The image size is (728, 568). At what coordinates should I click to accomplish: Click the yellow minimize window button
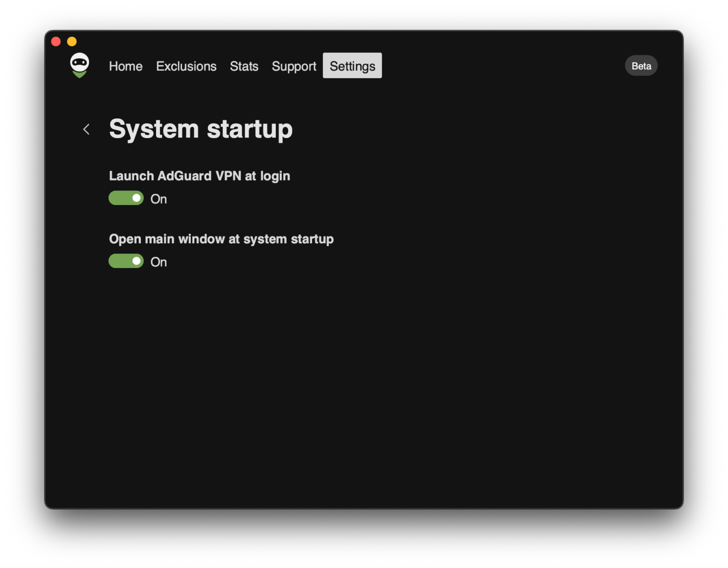(x=72, y=41)
